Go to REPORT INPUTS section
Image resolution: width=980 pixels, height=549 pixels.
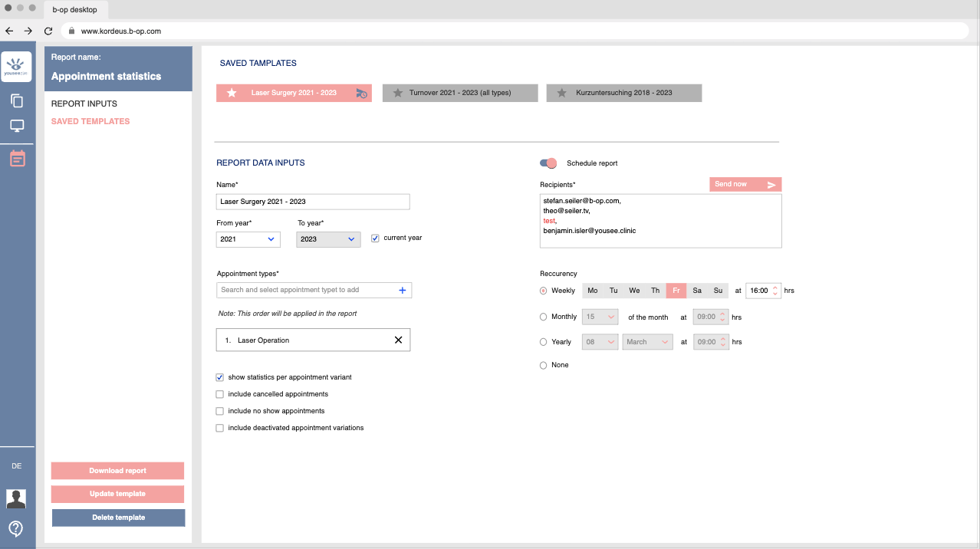[84, 104]
